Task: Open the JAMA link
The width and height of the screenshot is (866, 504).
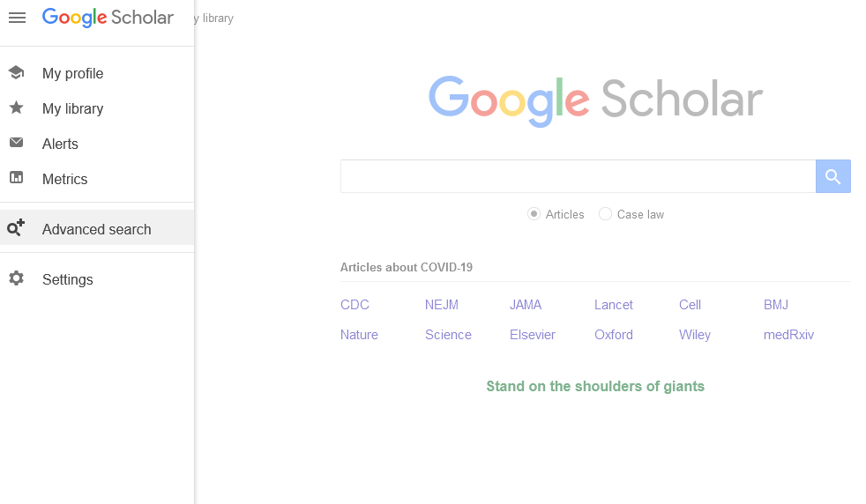Action: click(x=526, y=305)
